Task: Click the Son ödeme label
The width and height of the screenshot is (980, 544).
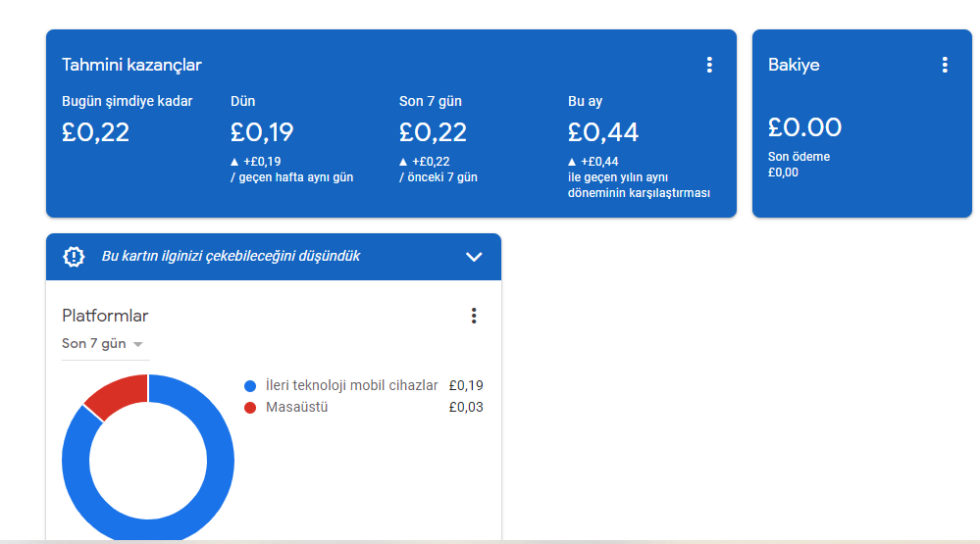Action: (x=799, y=157)
